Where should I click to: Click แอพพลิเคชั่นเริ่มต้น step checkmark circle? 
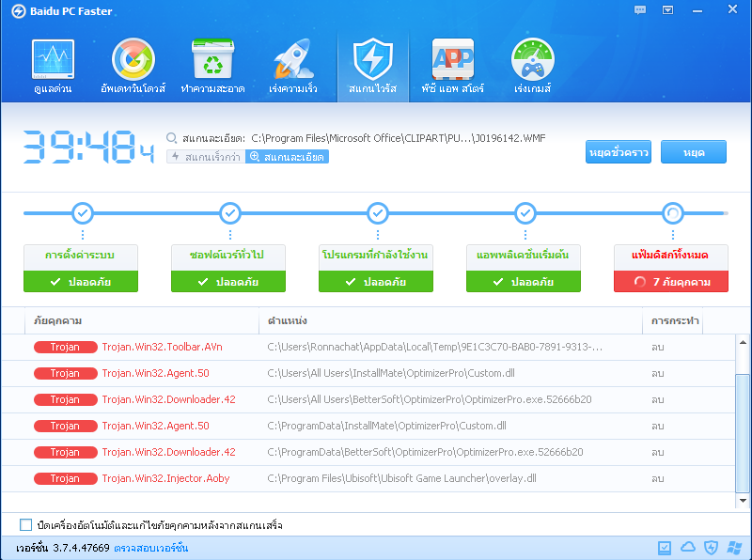[525, 213]
